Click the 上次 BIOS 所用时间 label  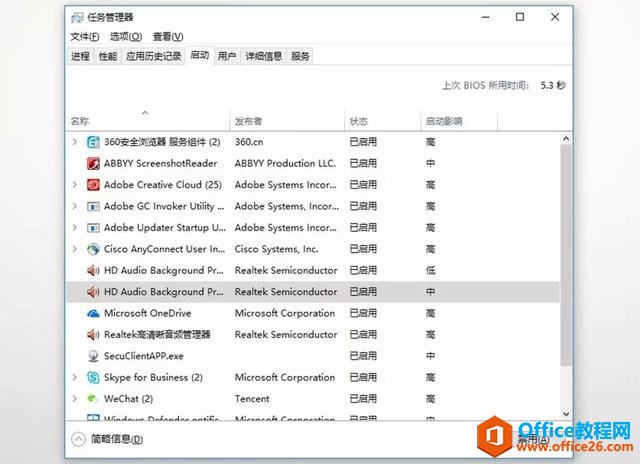[486, 86]
